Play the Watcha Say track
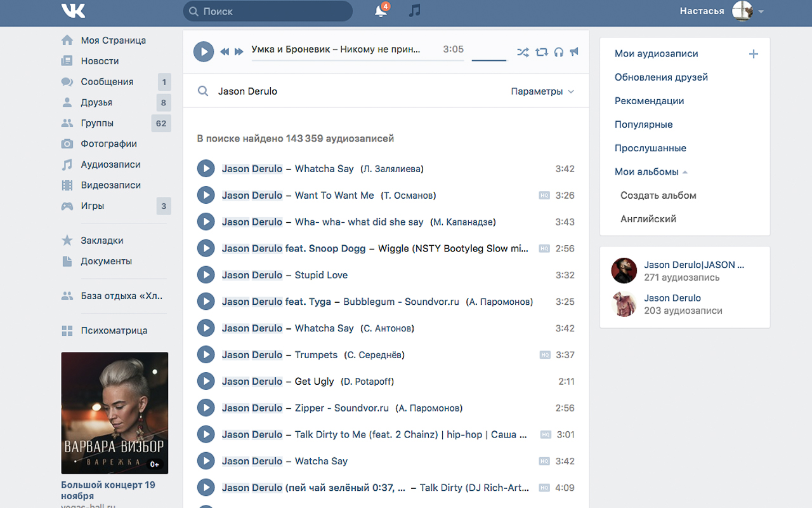Image resolution: width=812 pixels, height=508 pixels. point(206,462)
